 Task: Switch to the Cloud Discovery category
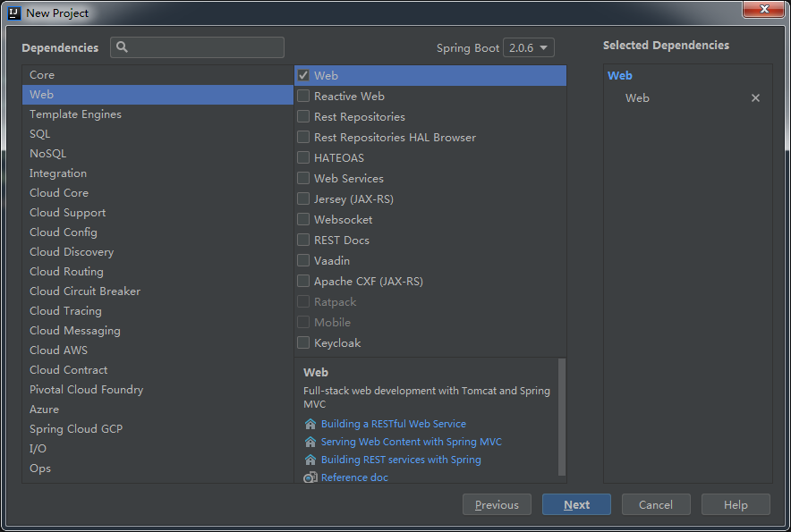point(72,251)
